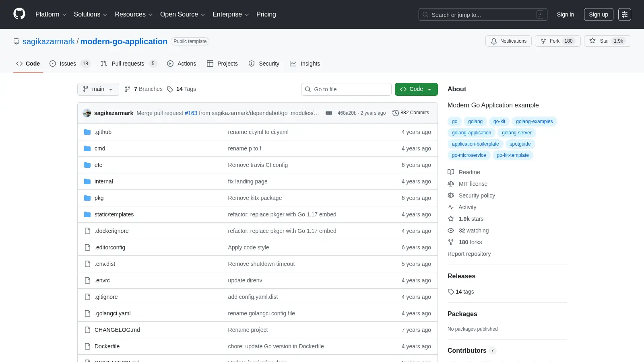This screenshot has width=644, height=362.
Task: Click Report repository
Action: click(469, 254)
